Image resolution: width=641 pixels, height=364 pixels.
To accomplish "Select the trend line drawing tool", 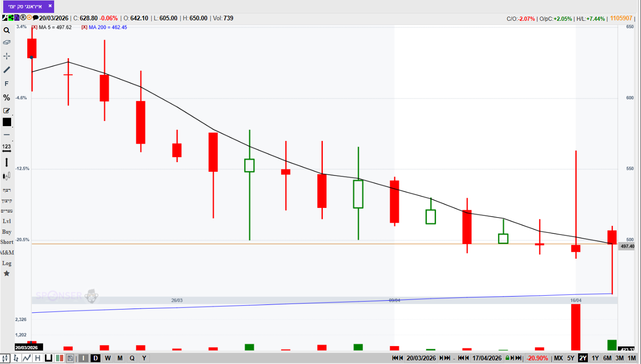I will [6, 70].
